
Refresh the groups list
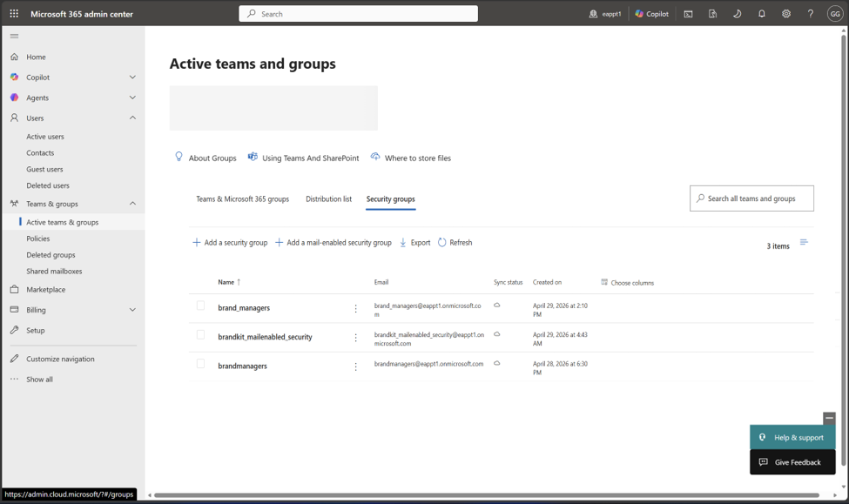[455, 243]
